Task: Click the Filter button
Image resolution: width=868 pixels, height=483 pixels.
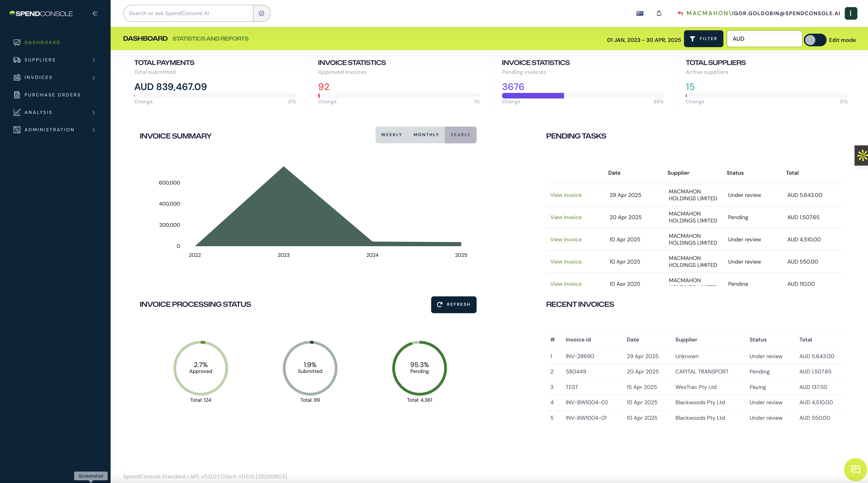Action: tap(703, 39)
